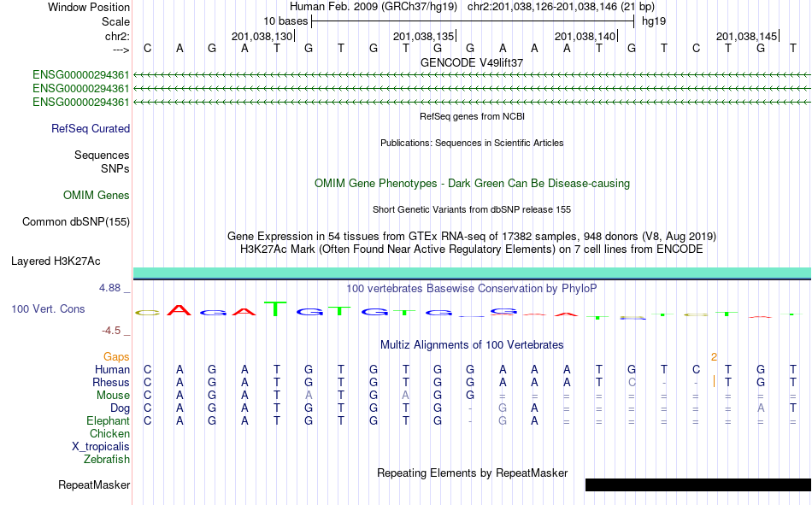Select the 201,038,135 position marker
The height and width of the screenshot is (505, 812).
(x=424, y=36)
